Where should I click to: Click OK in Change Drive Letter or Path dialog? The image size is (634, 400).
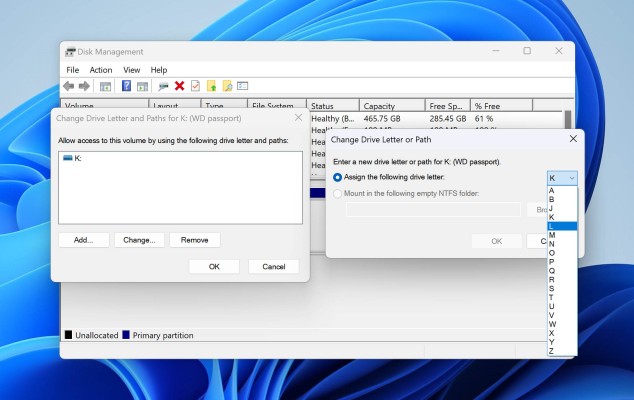(x=497, y=241)
